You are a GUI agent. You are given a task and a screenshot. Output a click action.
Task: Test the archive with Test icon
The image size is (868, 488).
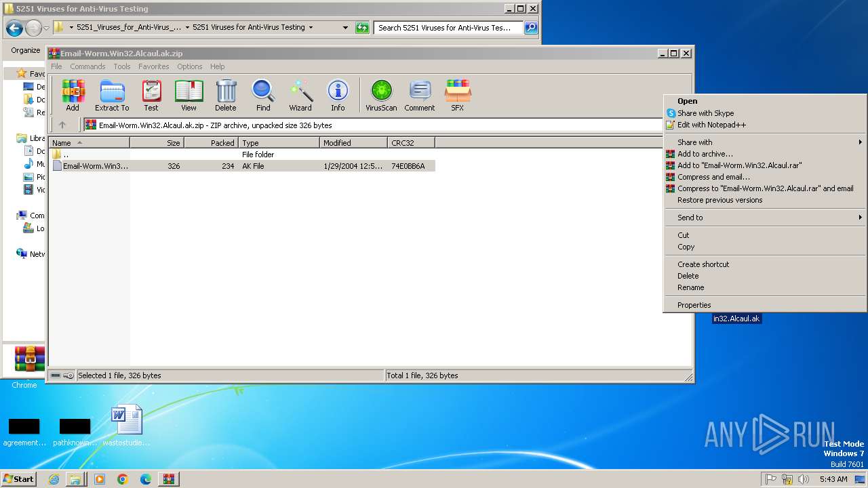click(x=151, y=95)
